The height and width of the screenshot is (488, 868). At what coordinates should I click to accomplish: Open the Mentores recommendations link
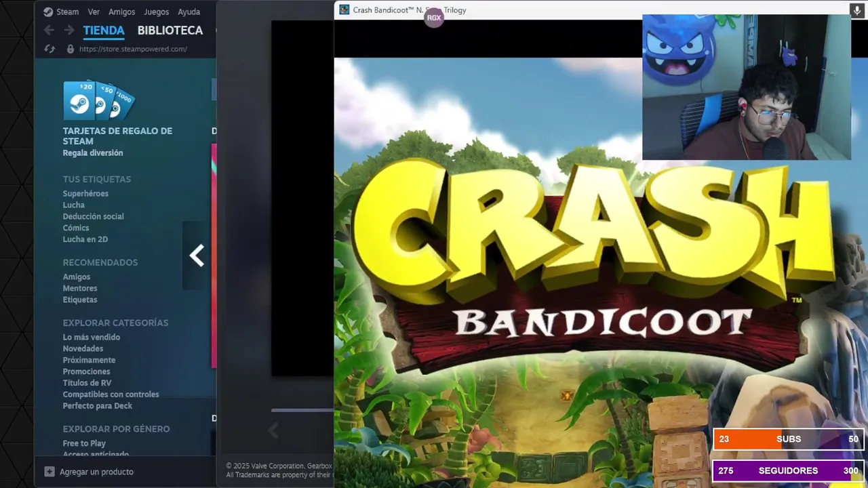pos(80,288)
